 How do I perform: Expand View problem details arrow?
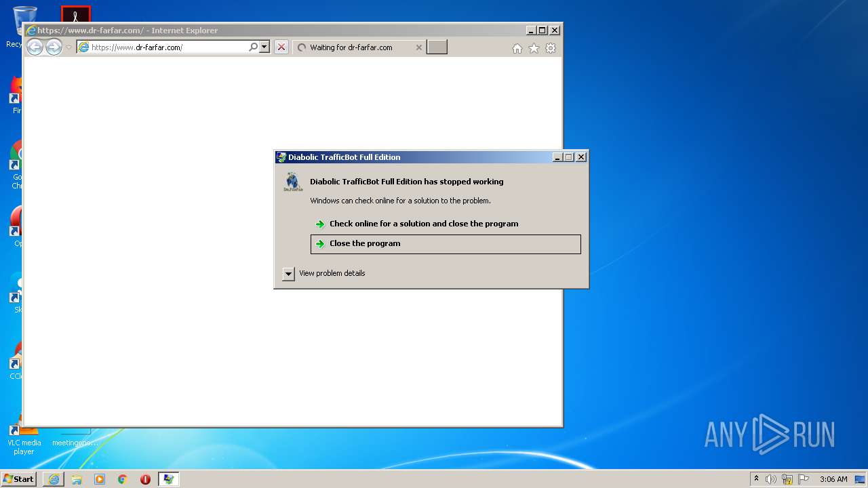pos(288,274)
